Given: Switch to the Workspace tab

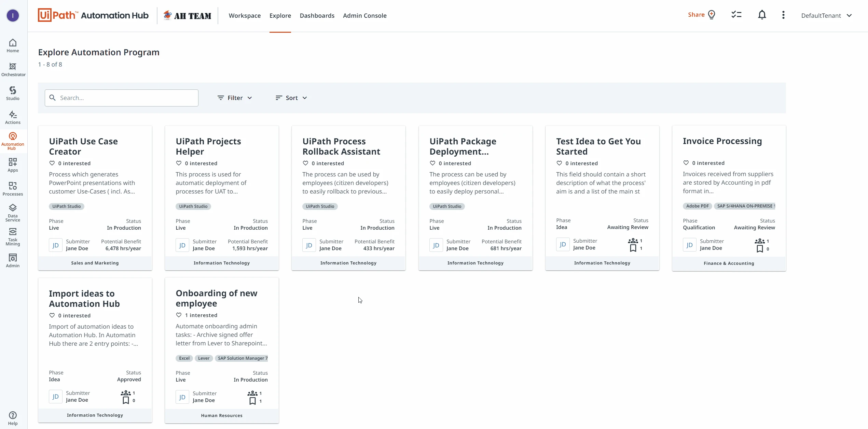Looking at the screenshot, I should click(245, 15).
